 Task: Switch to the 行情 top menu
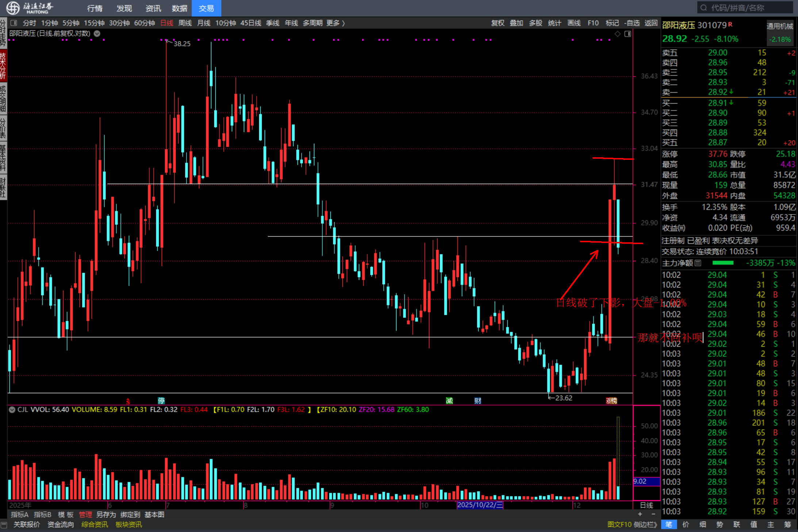95,8
